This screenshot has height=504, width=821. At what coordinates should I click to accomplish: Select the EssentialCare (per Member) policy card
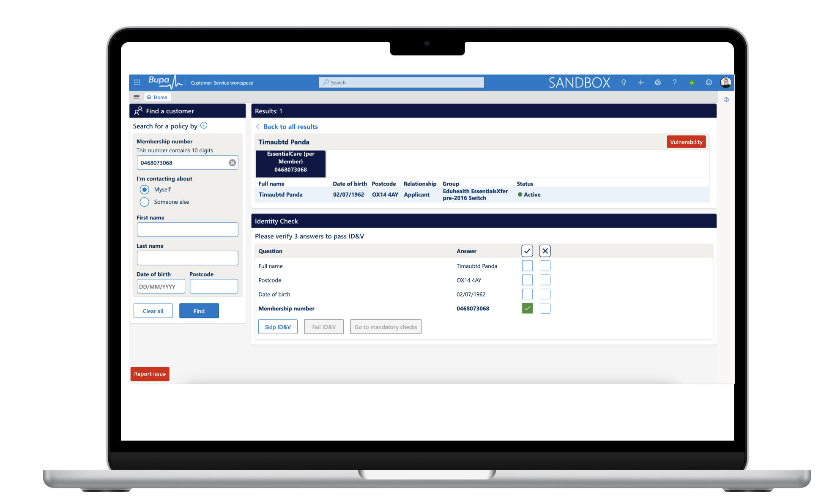click(290, 164)
